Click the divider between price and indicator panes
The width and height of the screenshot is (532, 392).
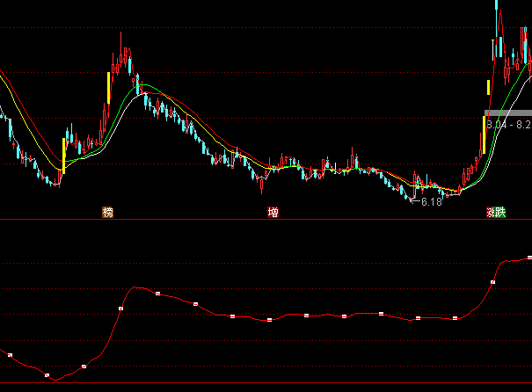[x=264, y=219]
